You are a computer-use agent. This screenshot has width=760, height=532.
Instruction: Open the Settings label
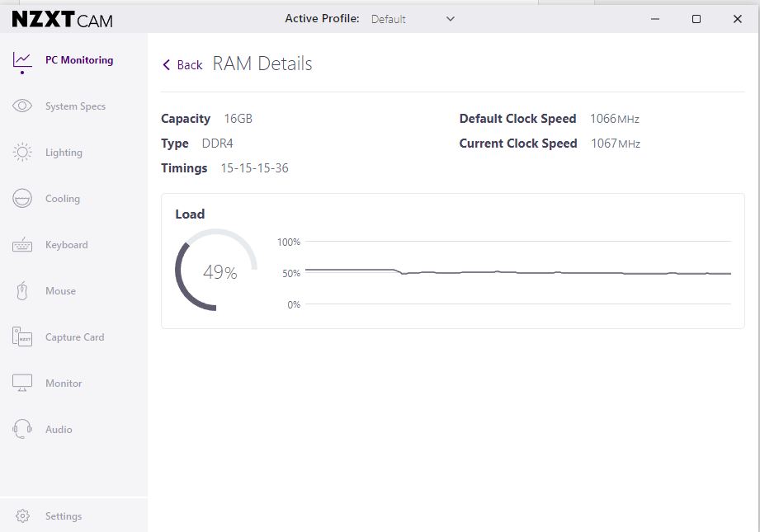(64, 516)
